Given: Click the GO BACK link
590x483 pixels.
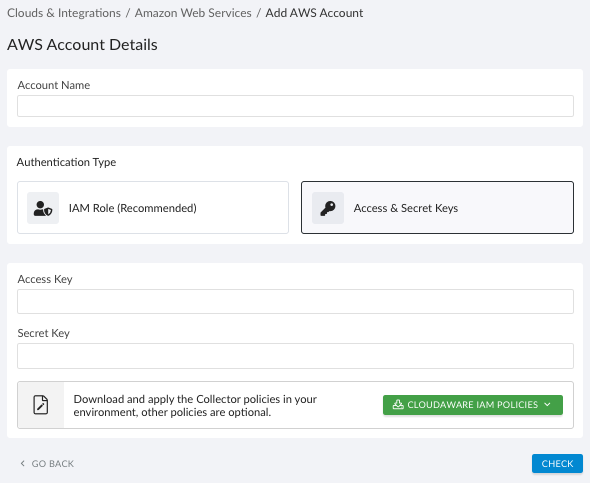Looking at the screenshot, I should (x=47, y=463).
